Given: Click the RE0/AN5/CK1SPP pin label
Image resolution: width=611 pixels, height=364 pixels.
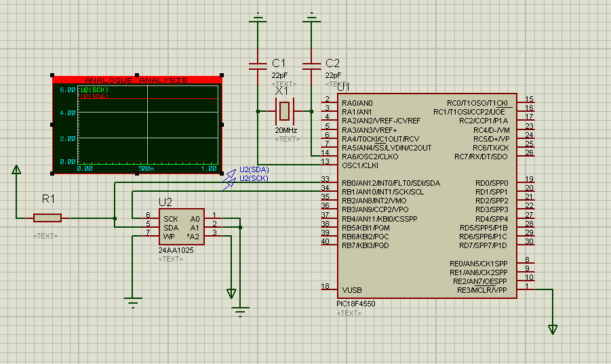Looking at the screenshot, I should coord(479,264).
